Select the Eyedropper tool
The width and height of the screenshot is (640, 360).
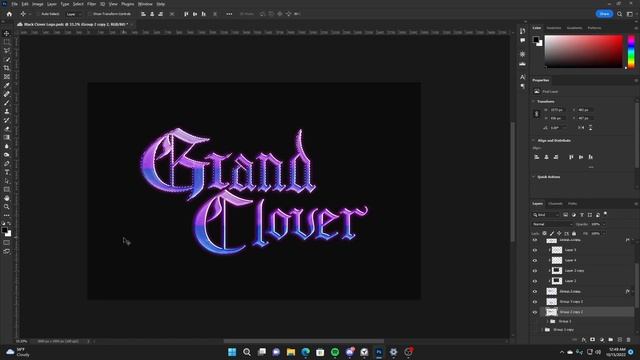[7, 85]
